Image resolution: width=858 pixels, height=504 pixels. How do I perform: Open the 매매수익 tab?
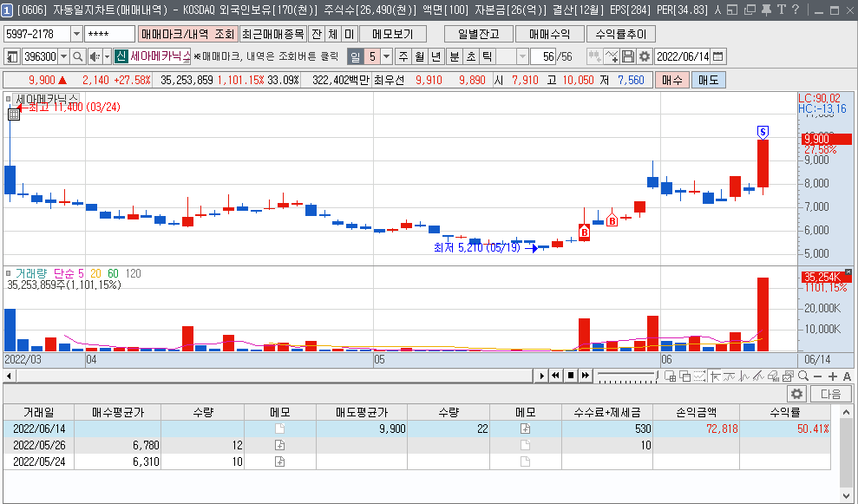pyautogui.click(x=549, y=34)
